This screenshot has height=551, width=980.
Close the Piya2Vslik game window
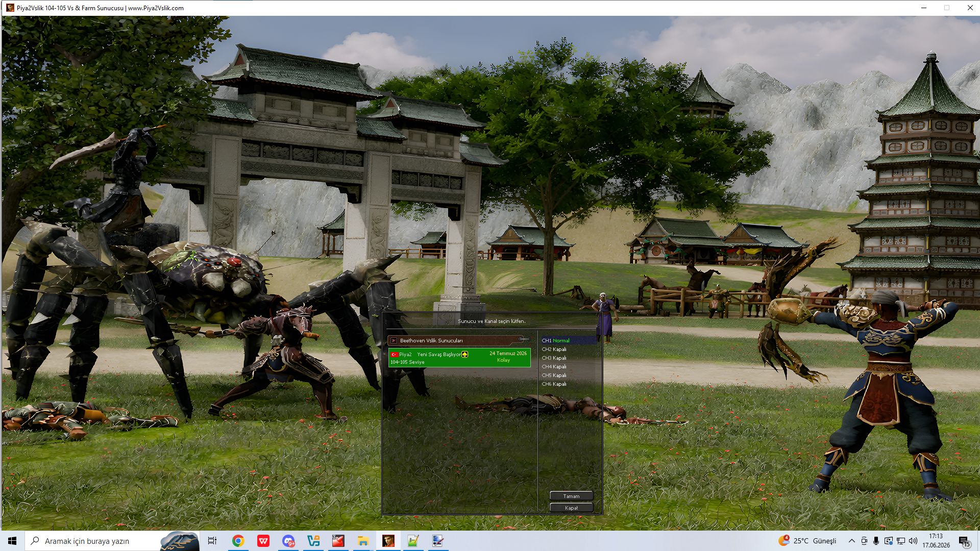[x=970, y=8]
